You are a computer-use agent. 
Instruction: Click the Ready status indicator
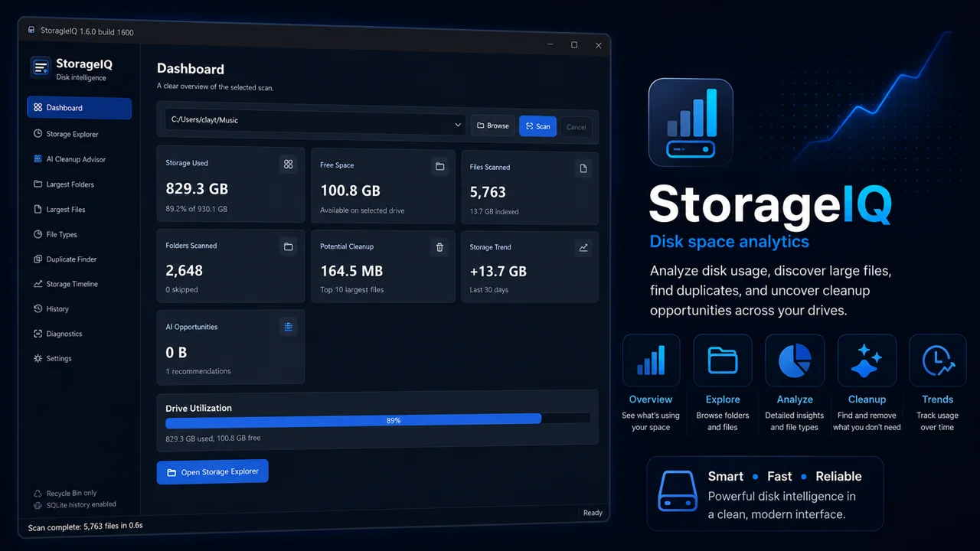[593, 513]
